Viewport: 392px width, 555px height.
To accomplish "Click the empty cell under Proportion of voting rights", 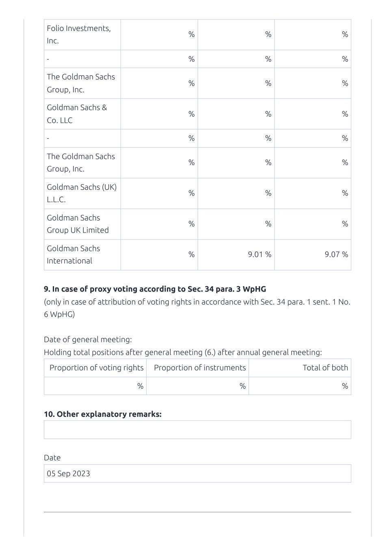I will click(x=95, y=386).
